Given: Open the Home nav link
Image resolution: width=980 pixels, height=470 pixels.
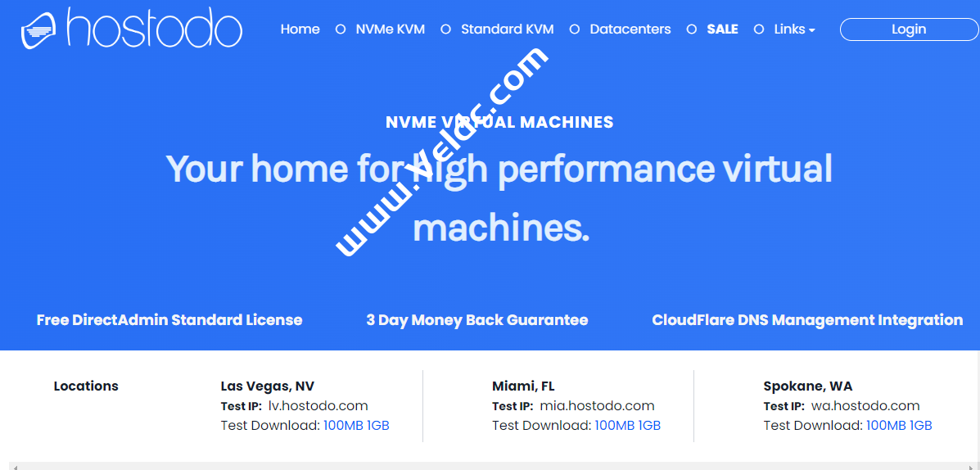Looking at the screenshot, I should click(x=300, y=29).
